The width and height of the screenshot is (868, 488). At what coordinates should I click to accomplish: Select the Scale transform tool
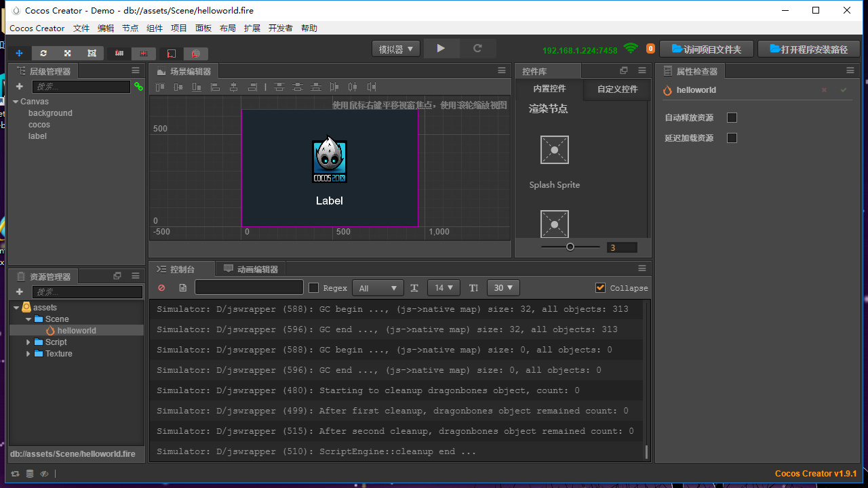[68, 53]
